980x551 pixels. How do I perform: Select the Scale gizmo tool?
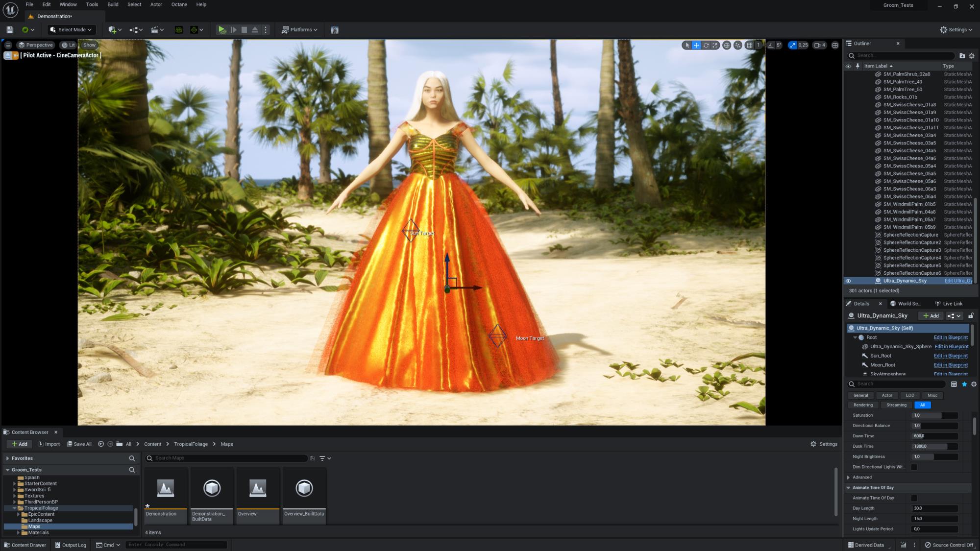pos(715,45)
